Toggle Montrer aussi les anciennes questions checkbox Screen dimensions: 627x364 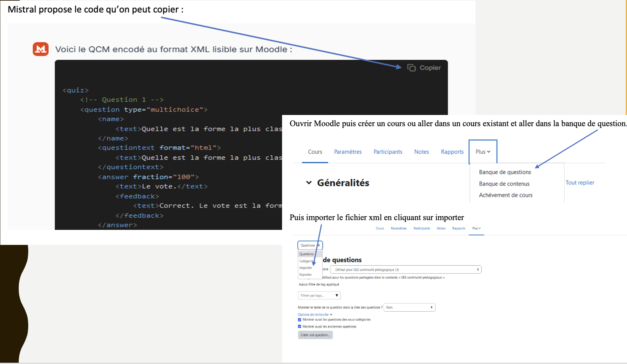[300, 327]
